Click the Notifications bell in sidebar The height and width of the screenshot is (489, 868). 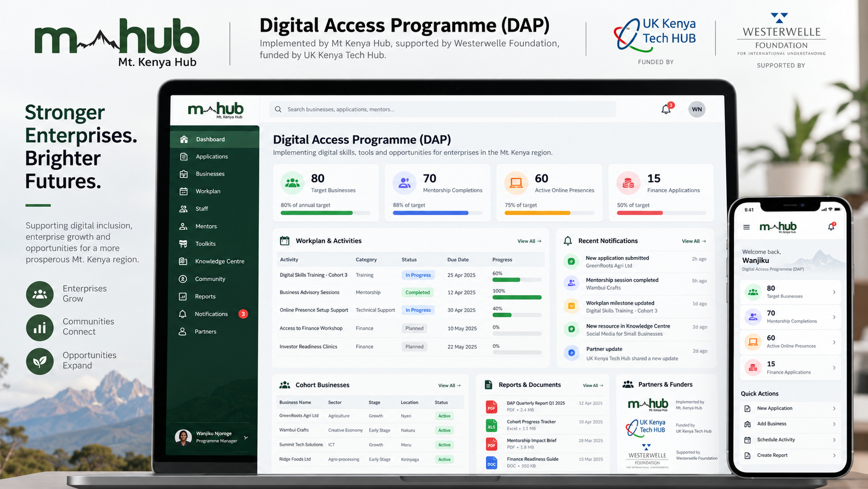pyautogui.click(x=183, y=314)
